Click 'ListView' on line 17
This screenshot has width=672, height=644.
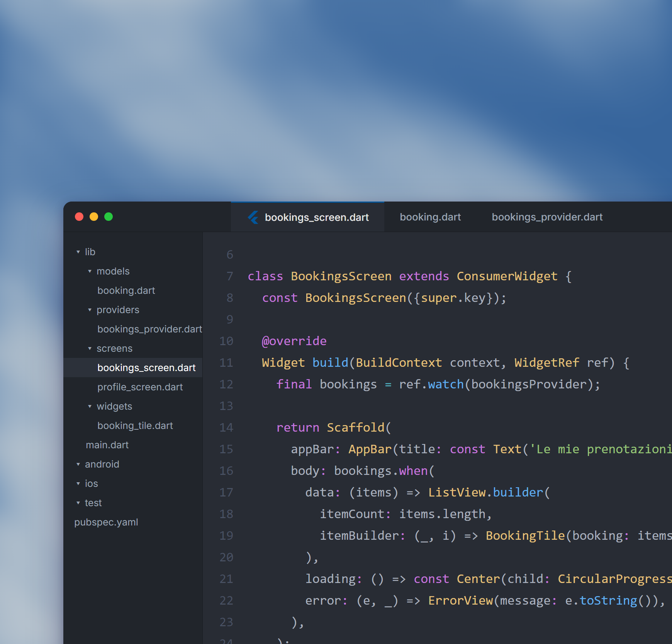[456, 492]
